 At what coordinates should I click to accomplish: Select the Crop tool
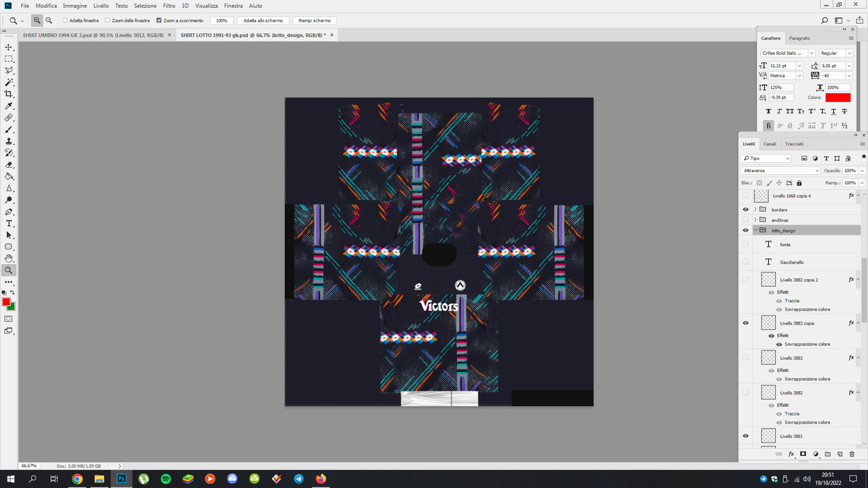tap(9, 94)
